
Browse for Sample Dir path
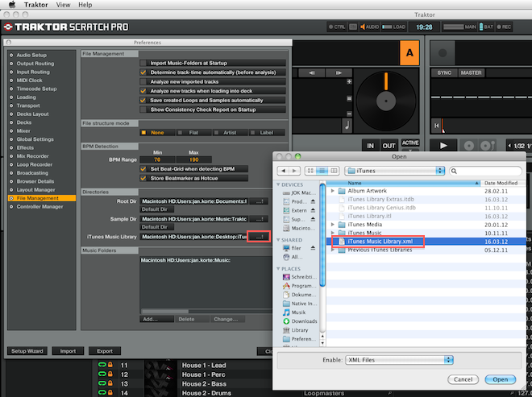259,219
